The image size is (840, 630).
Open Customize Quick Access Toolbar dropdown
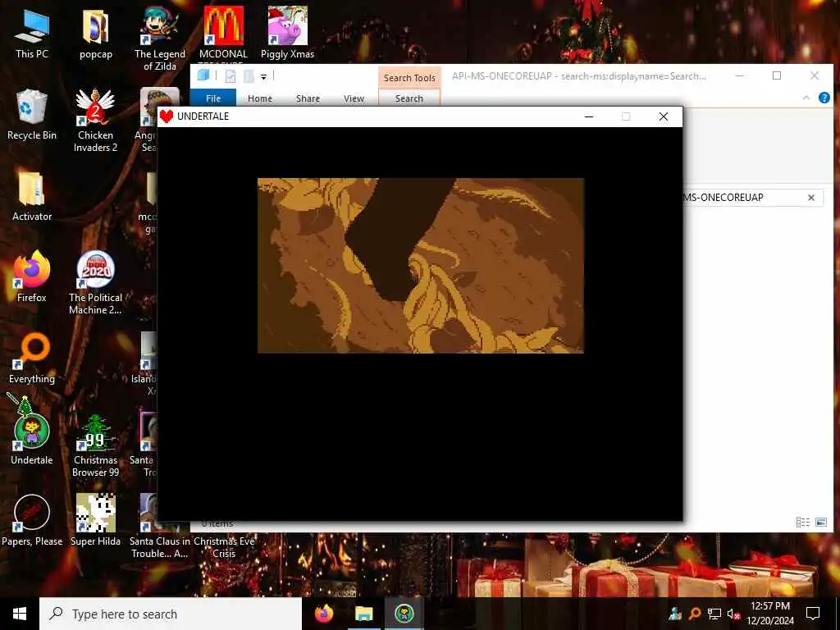263,77
